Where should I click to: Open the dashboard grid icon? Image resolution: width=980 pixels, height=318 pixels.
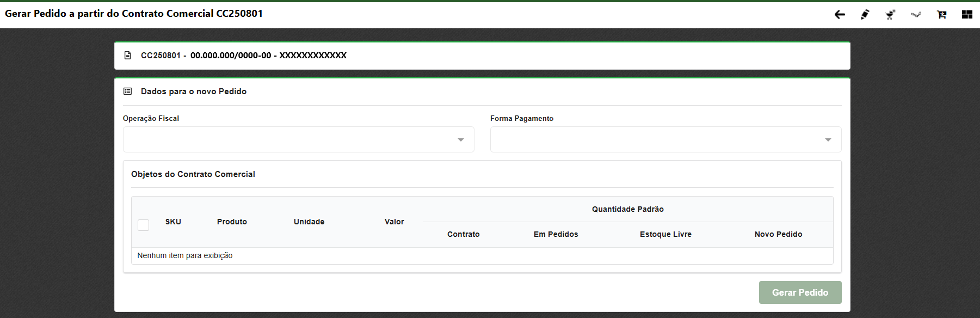(x=967, y=15)
